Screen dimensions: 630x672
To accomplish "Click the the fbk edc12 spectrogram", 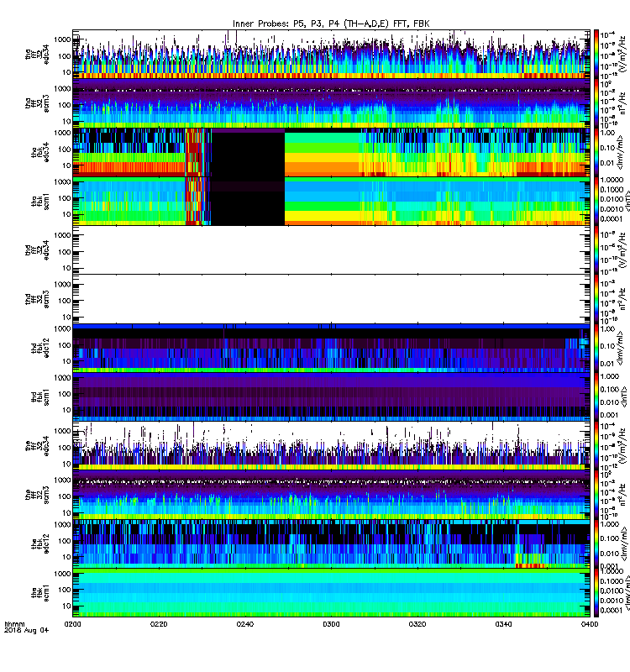I will coord(331,543).
